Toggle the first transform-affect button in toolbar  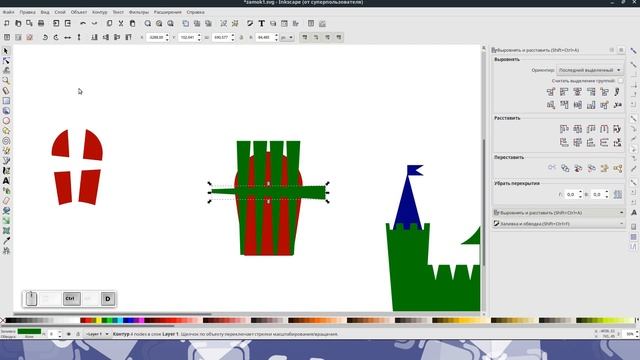click(x=304, y=38)
